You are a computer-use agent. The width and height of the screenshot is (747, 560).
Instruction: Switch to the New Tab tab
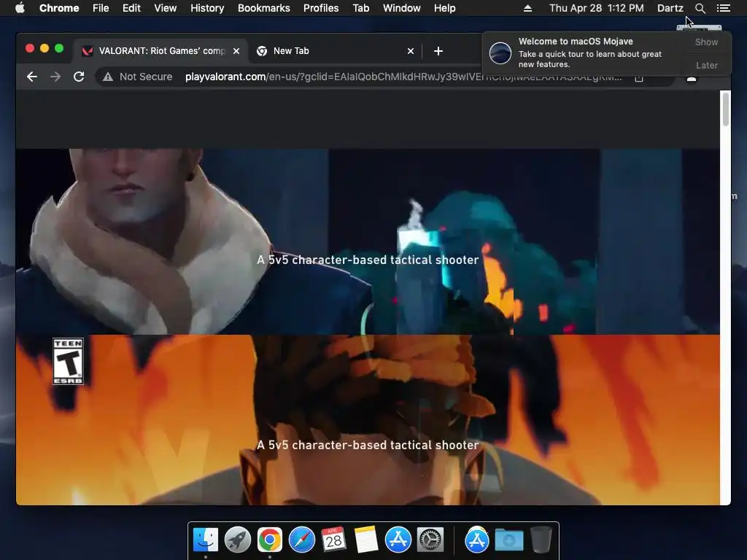coord(336,51)
